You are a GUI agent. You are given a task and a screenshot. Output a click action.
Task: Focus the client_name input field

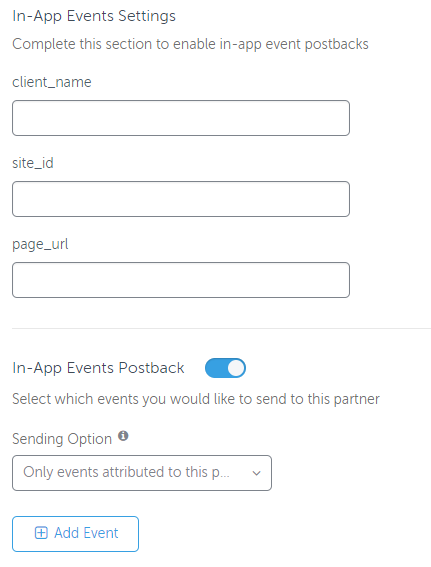[181, 118]
